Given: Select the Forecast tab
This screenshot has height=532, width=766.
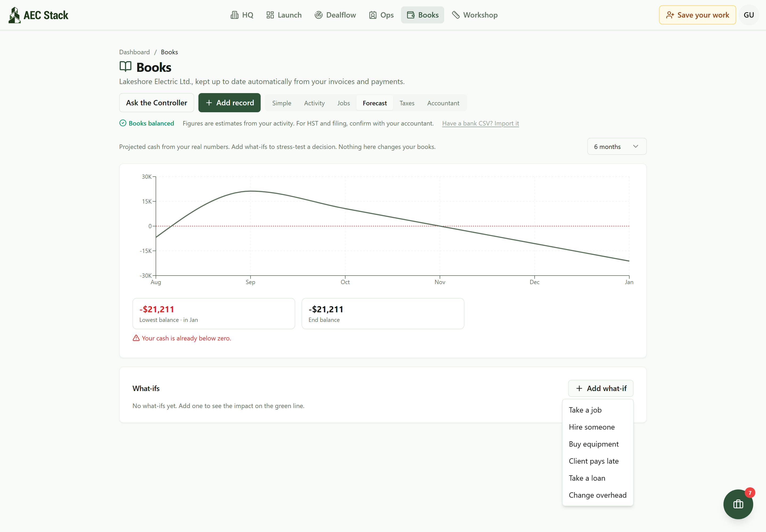Looking at the screenshot, I should coord(375,103).
